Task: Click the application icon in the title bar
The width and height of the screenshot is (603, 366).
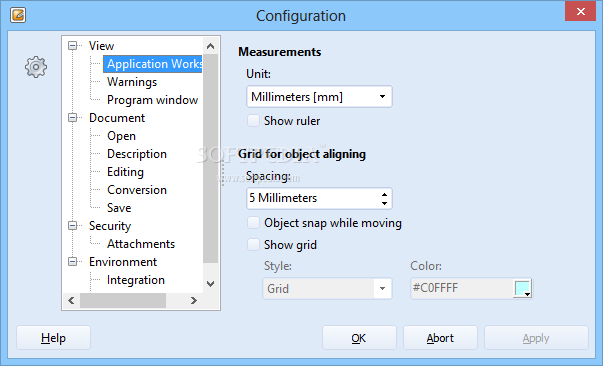Action: click(18, 15)
